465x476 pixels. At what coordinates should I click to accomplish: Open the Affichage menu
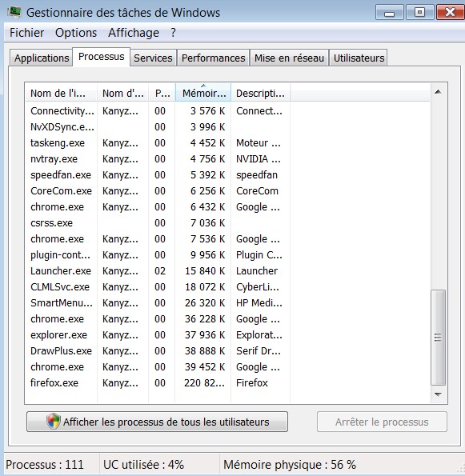[134, 33]
